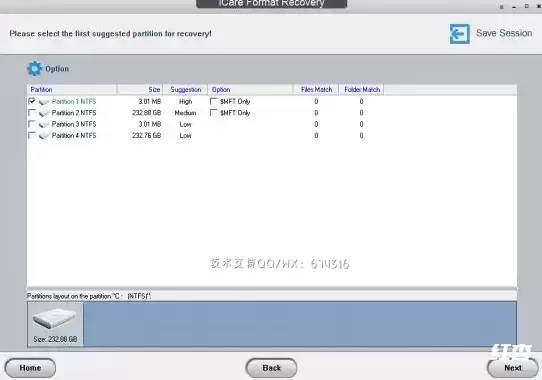Viewport: 542px width, 380px height.
Task: Click the drive icon for Partition 1 NTFS
Action: pos(44,102)
